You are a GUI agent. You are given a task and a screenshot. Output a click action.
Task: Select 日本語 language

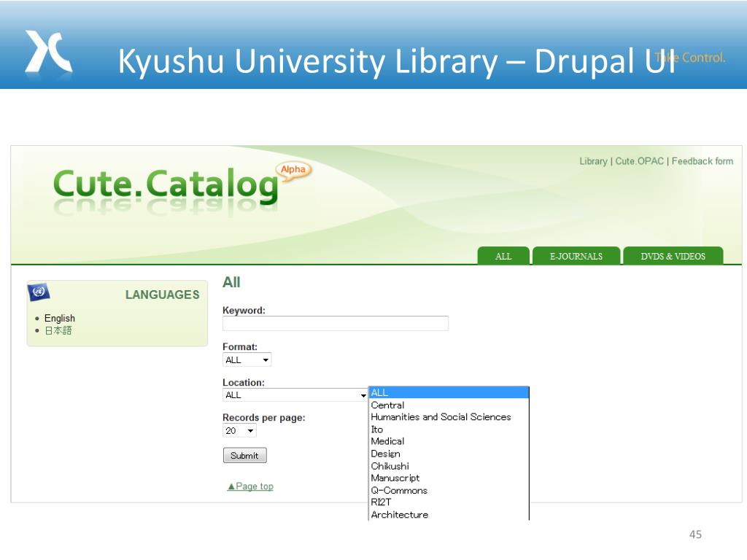58,330
